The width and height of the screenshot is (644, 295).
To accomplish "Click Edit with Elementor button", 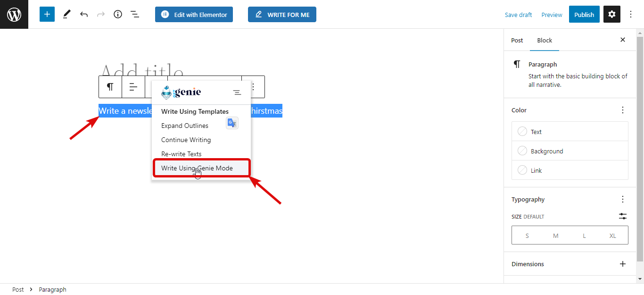I will click(x=194, y=15).
